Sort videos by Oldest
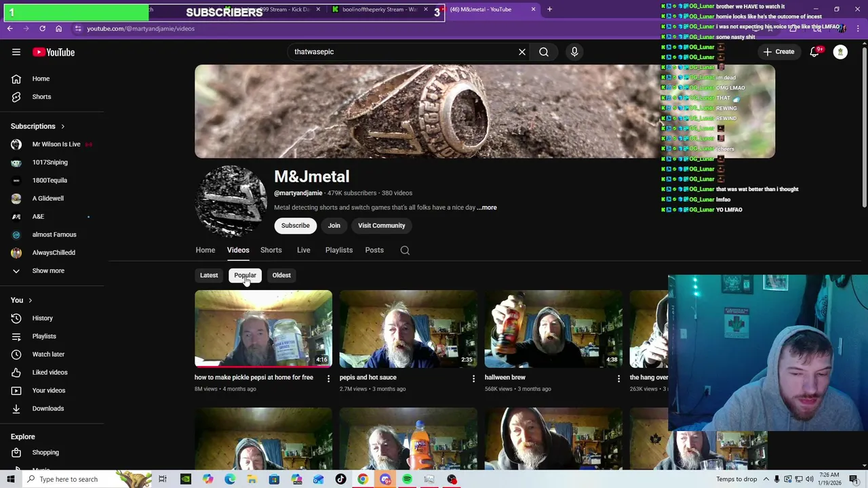 pos(281,275)
